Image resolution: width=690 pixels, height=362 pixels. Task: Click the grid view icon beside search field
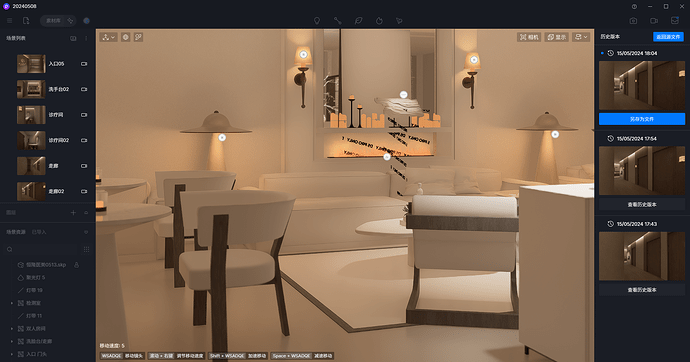click(x=86, y=249)
